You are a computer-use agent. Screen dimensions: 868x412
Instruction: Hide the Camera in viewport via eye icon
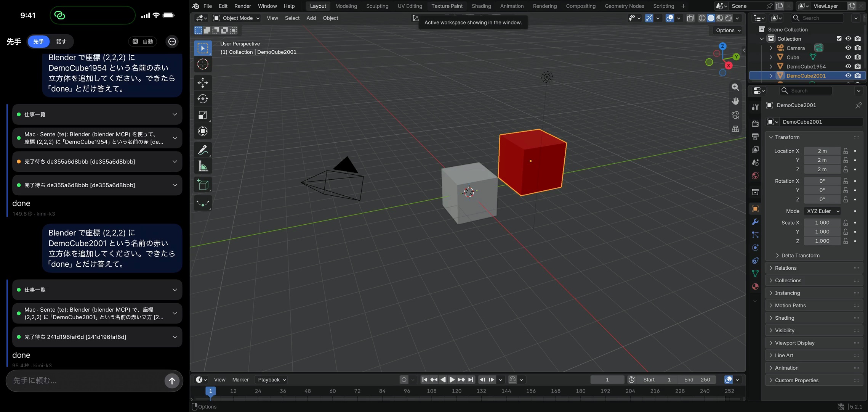(848, 48)
